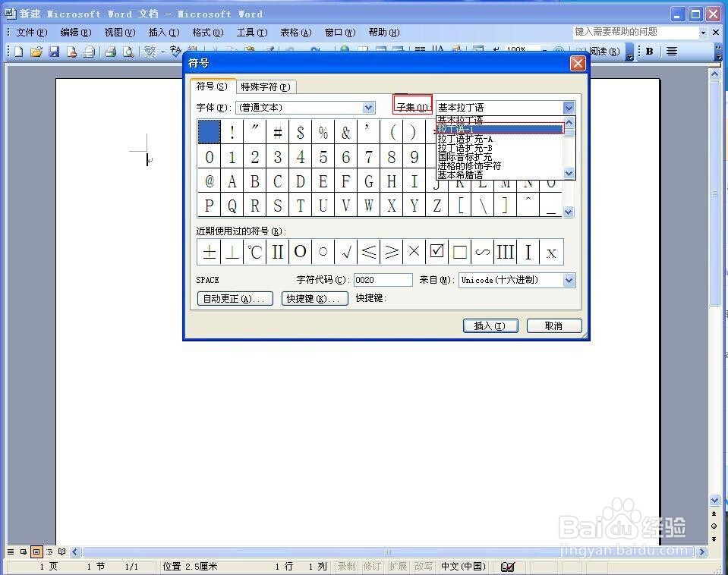The image size is (728, 575).
Task: Open a file via the folder icon
Action: (x=36, y=52)
